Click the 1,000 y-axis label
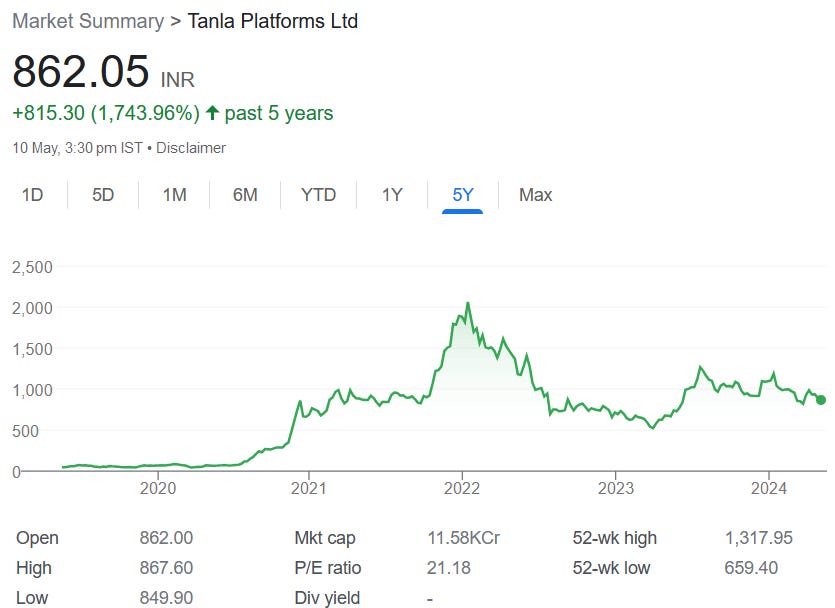The height and width of the screenshot is (608, 835). (32, 390)
